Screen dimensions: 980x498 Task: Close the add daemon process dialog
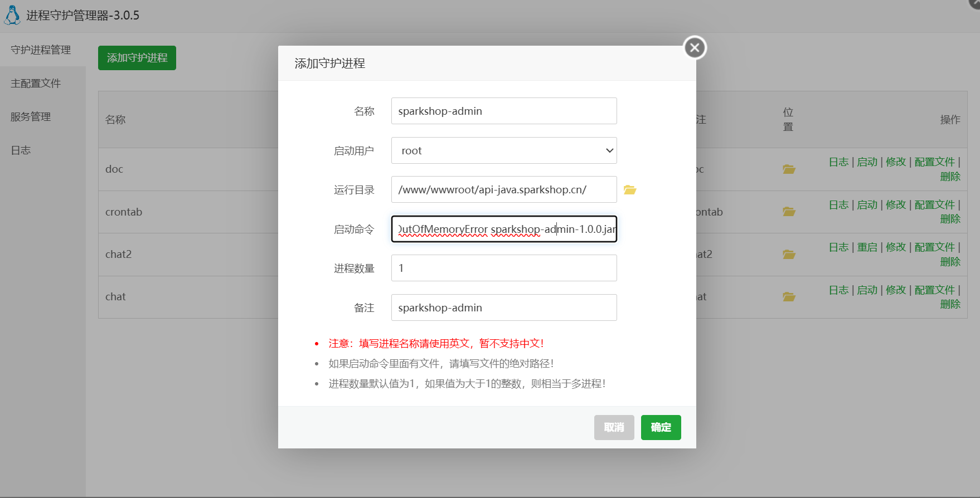(695, 48)
